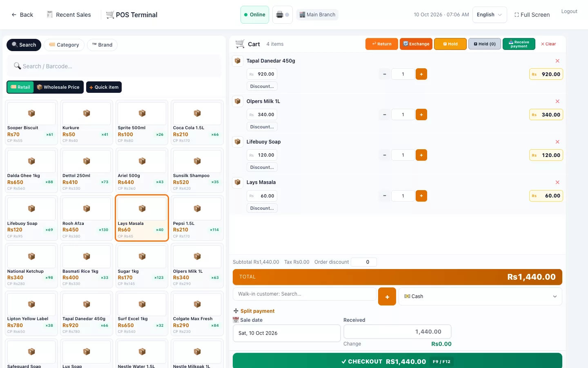
Task: Open Discount for Olpers Milk 1L
Action: [x=262, y=127]
